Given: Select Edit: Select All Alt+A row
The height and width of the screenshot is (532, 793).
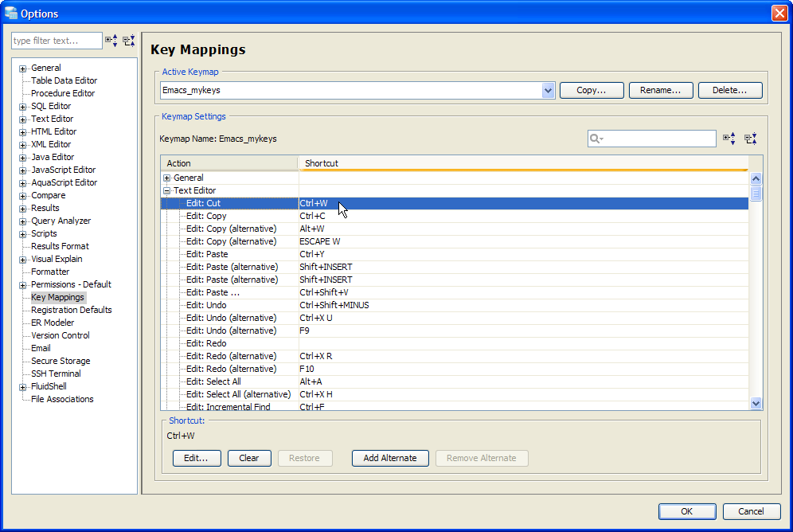Looking at the screenshot, I should (x=454, y=381).
